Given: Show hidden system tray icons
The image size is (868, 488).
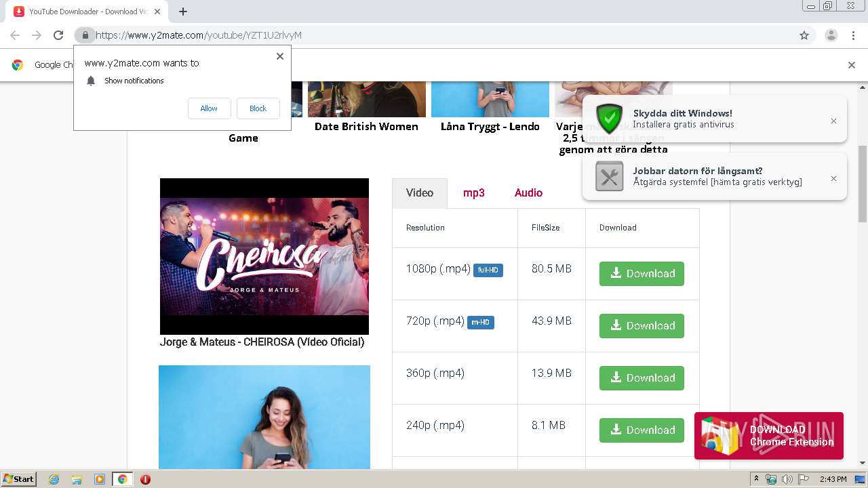Looking at the screenshot, I should tap(757, 479).
